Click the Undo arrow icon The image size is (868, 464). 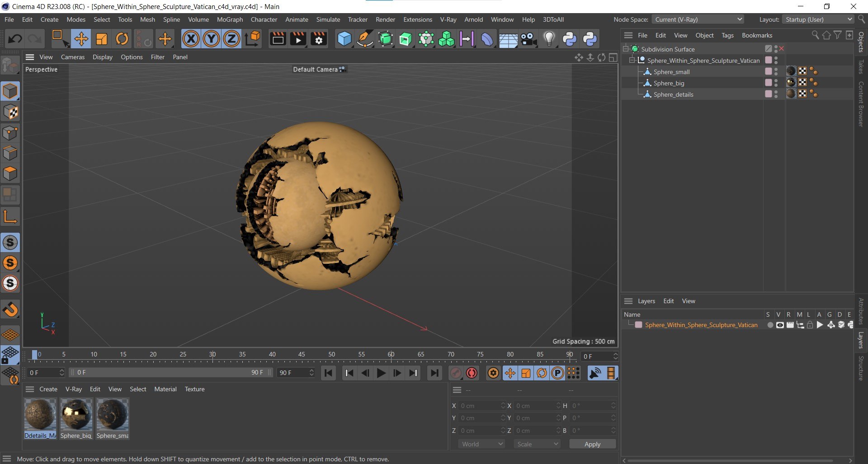point(15,39)
